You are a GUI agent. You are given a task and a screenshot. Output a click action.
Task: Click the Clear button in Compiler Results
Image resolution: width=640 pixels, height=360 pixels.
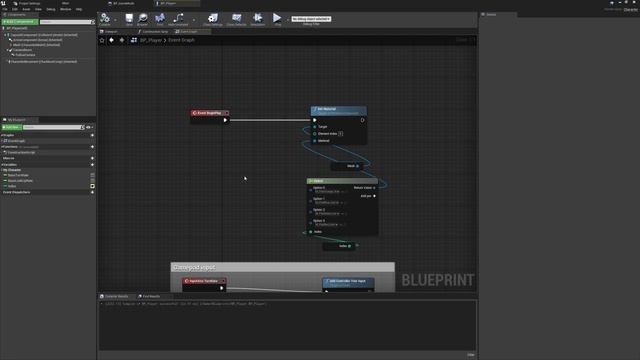pos(471,355)
